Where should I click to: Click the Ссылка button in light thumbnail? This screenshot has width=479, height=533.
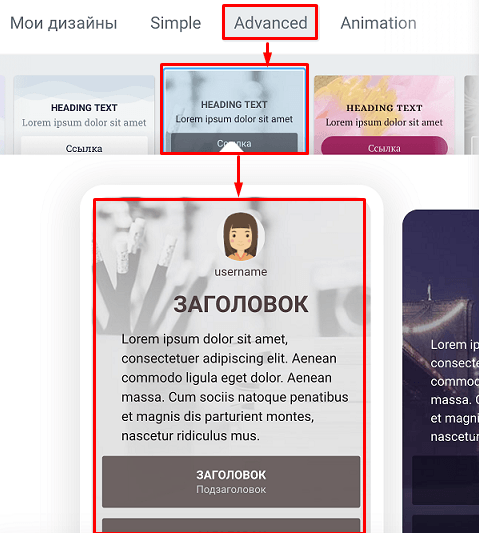click(84, 146)
